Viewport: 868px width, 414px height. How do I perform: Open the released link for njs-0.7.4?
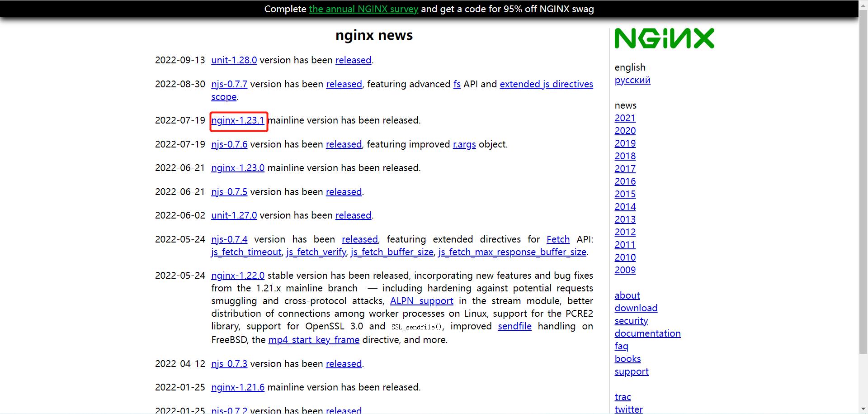pos(359,239)
